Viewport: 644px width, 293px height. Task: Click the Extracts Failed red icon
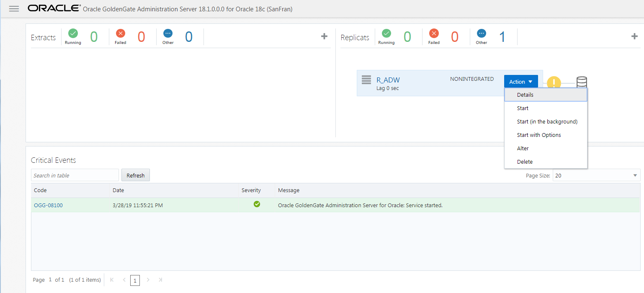tap(121, 33)
